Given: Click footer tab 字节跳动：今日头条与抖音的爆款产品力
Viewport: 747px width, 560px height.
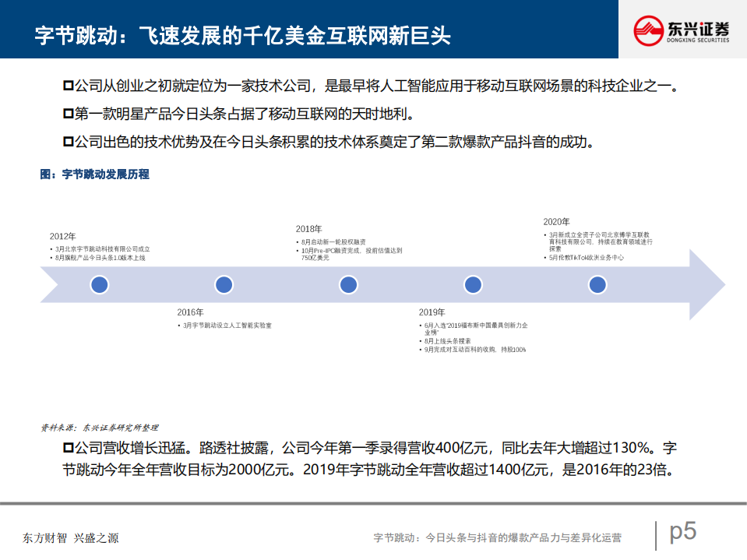Looking at the screenshot, I should [497, 535].
